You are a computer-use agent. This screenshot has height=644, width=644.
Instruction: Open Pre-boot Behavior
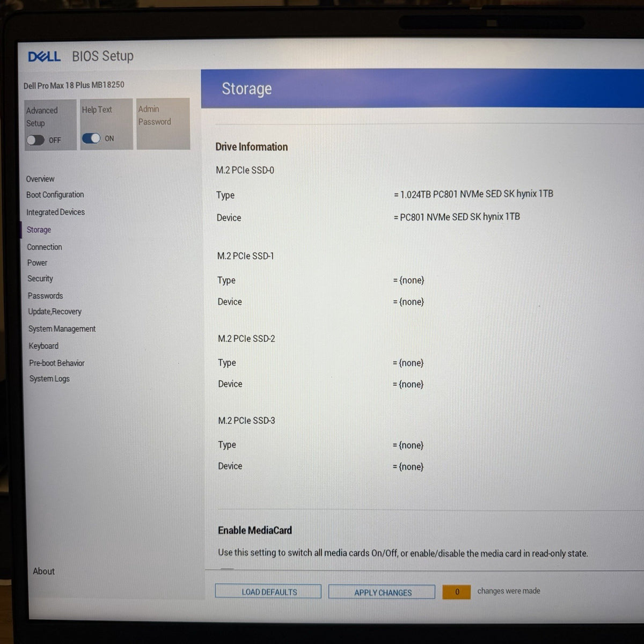[57, 363]
